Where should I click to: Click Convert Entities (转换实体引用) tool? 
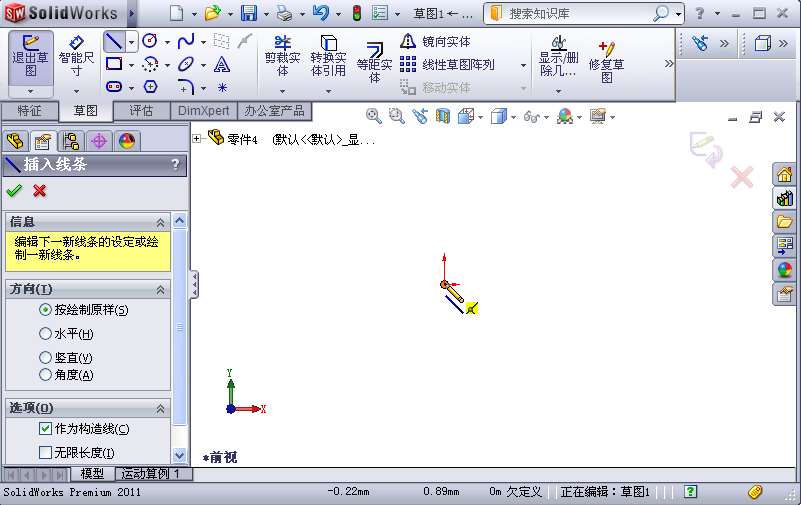[x=328, y=56]
